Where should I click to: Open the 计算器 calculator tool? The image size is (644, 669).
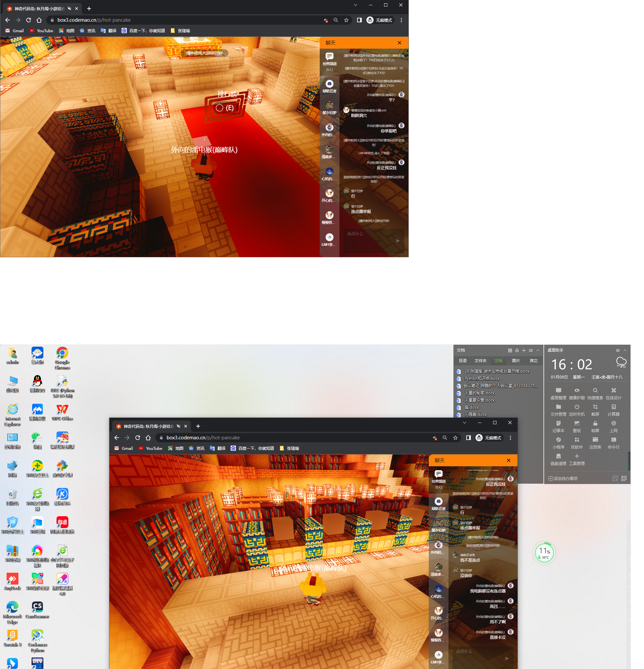click(614, 410)
